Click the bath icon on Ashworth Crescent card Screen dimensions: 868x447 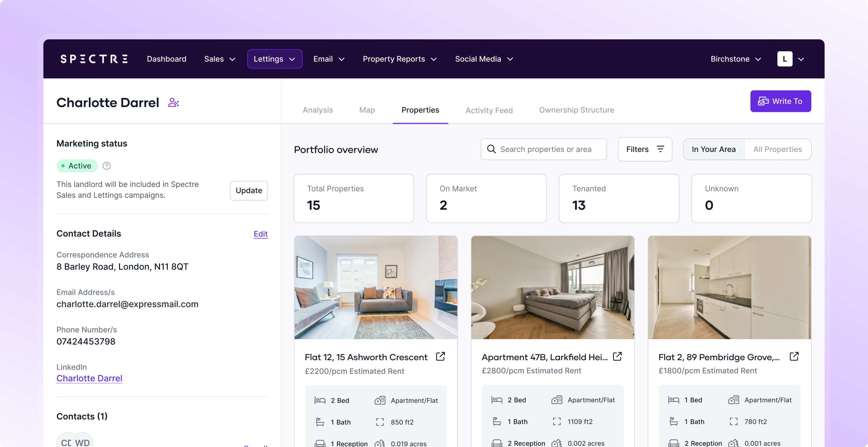point(320,422)
